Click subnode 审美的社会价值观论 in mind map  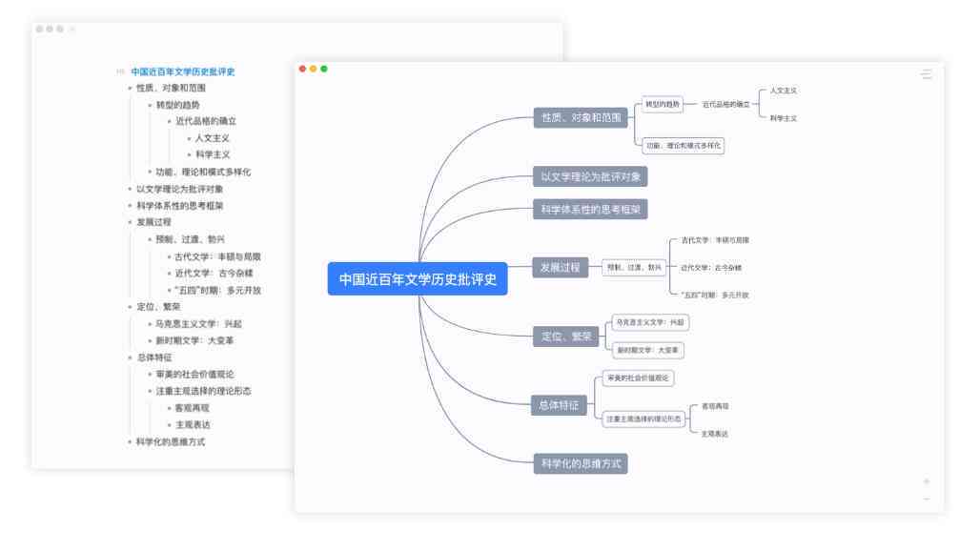[638, 378]
